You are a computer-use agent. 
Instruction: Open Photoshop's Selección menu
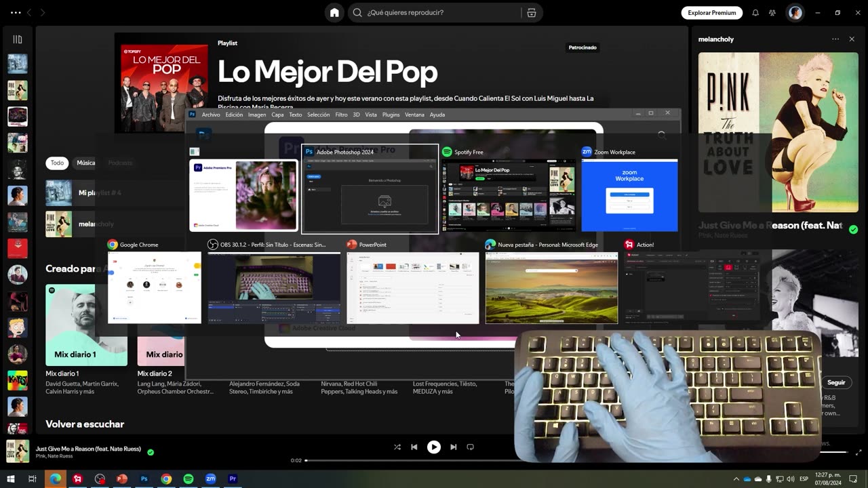coord(318,115)
